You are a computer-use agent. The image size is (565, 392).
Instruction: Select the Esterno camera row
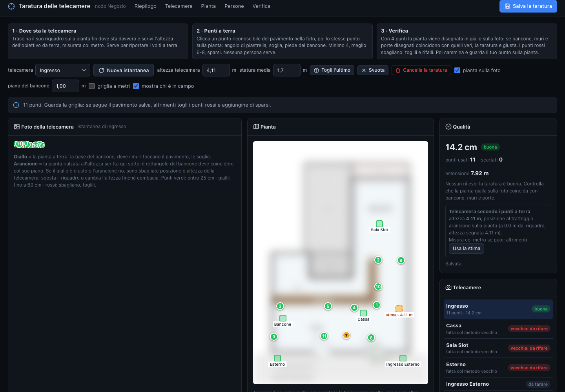[498, 368]
